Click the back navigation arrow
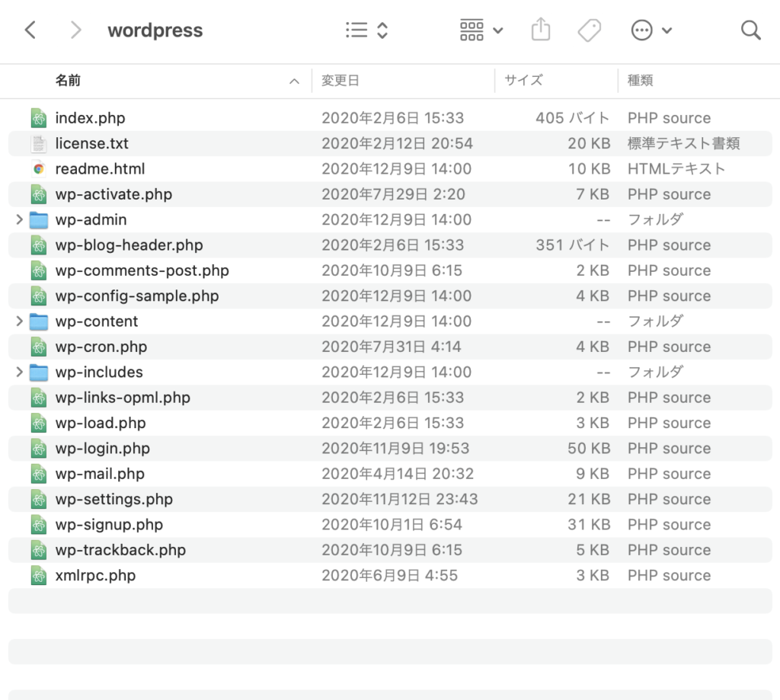This screenshot has height=700, width=780. (30, 30)
